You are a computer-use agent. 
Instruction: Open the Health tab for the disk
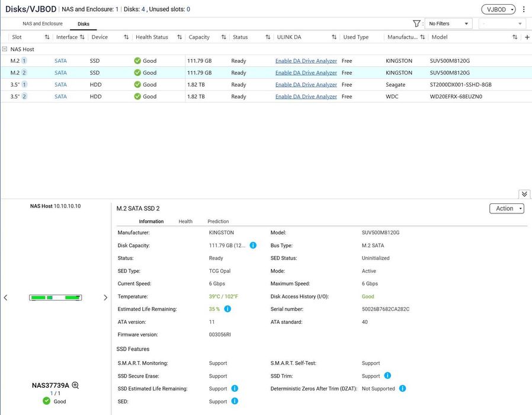point(185,221)
